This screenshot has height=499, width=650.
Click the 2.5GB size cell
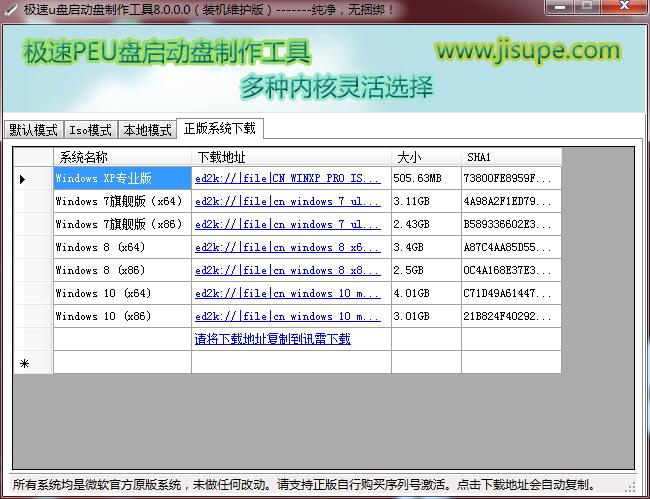pos(426,270)
